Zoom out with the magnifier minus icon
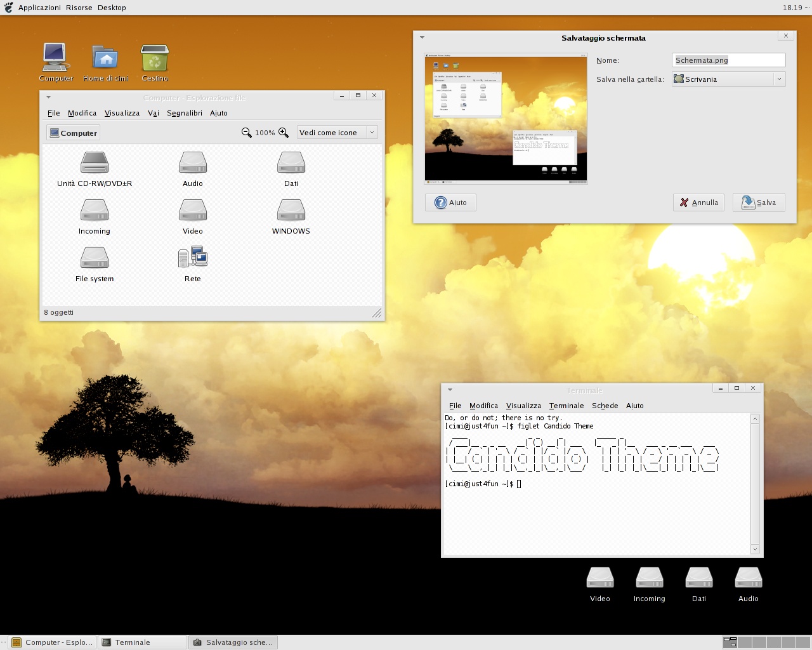 [x=247, y=133]
